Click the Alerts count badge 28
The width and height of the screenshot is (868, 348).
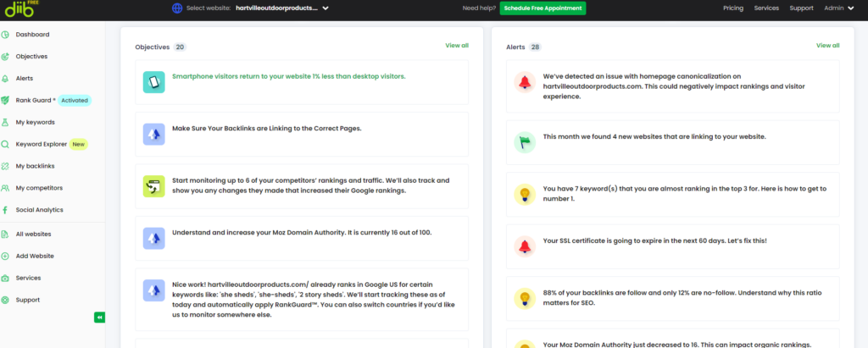535,47
